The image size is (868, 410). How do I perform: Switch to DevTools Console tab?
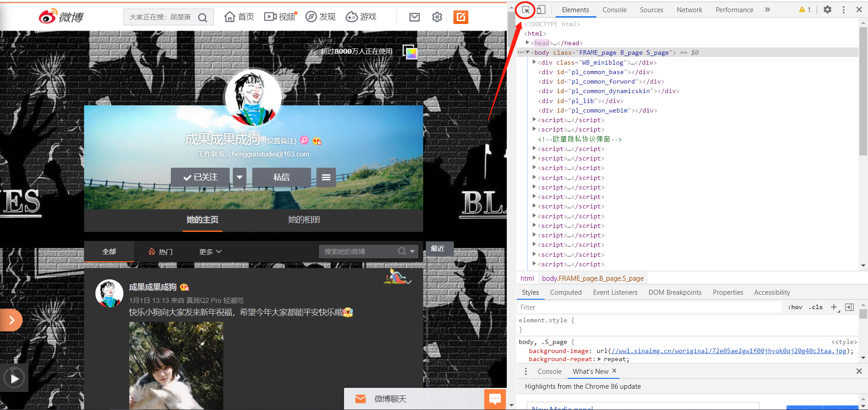tap(614, 9)
